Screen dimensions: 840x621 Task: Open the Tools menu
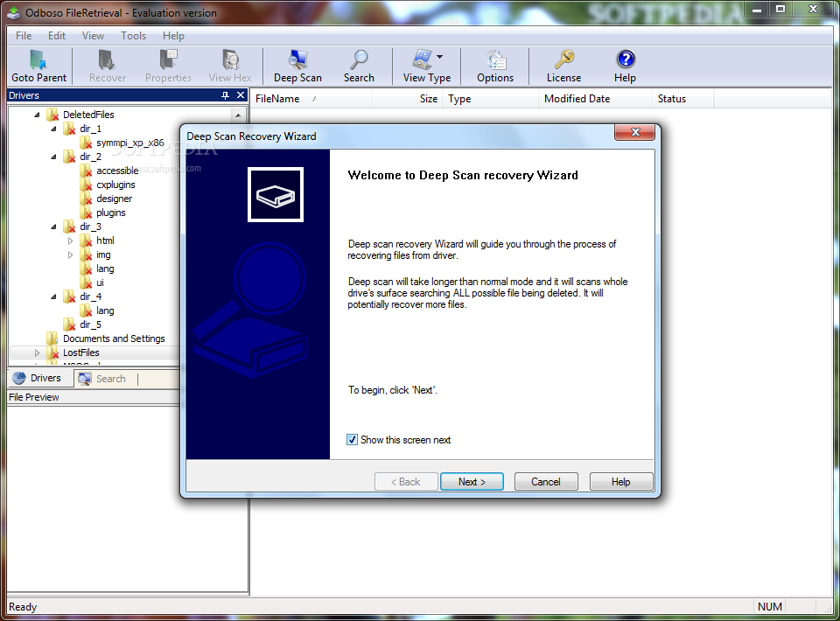click(x=133, y=35)
